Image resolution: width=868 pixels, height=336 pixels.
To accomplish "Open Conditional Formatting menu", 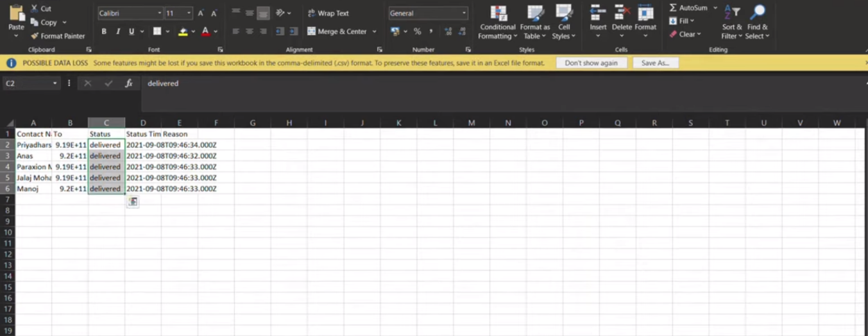I will tap(497, 22).
